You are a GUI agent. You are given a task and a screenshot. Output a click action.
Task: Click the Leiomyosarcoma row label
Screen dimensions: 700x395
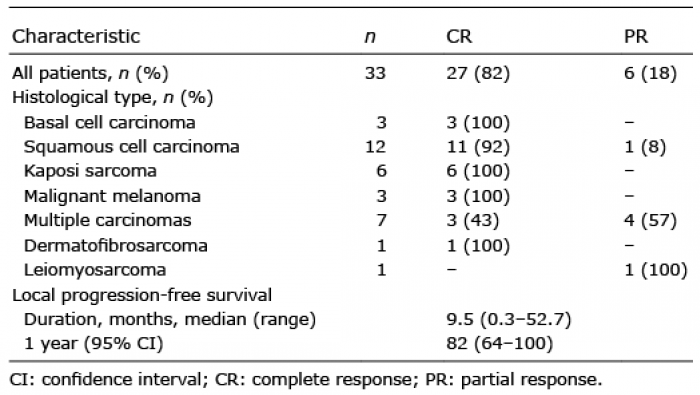click(x=95, y=270)
